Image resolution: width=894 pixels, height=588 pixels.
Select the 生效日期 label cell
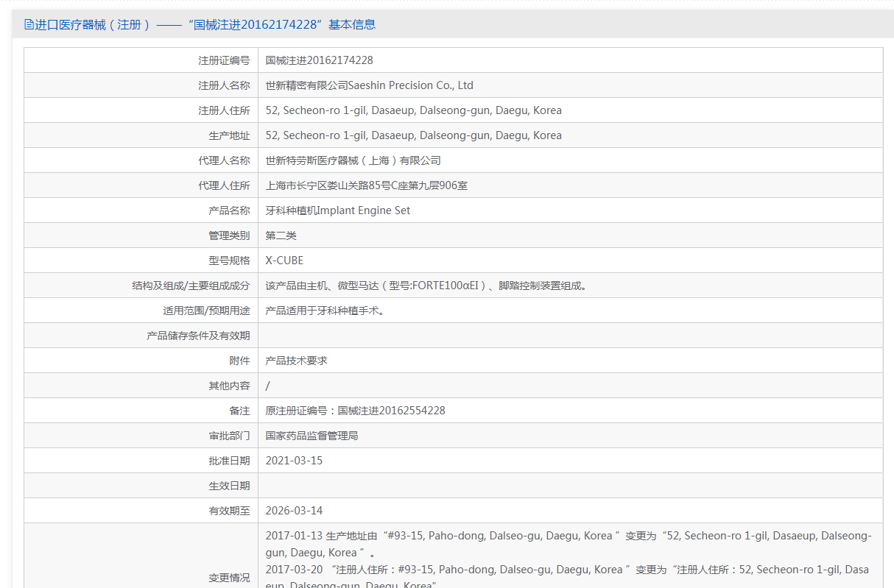tap(141, 486)
